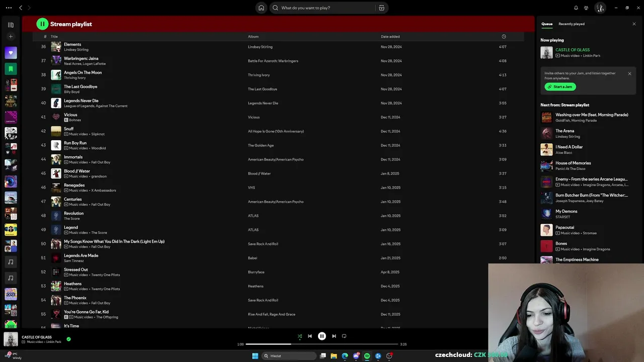Image resolution: width=644 pixels, height=362 pixels.
Task: Open the weather widget in the taskbar
Action: pos(14,355)
